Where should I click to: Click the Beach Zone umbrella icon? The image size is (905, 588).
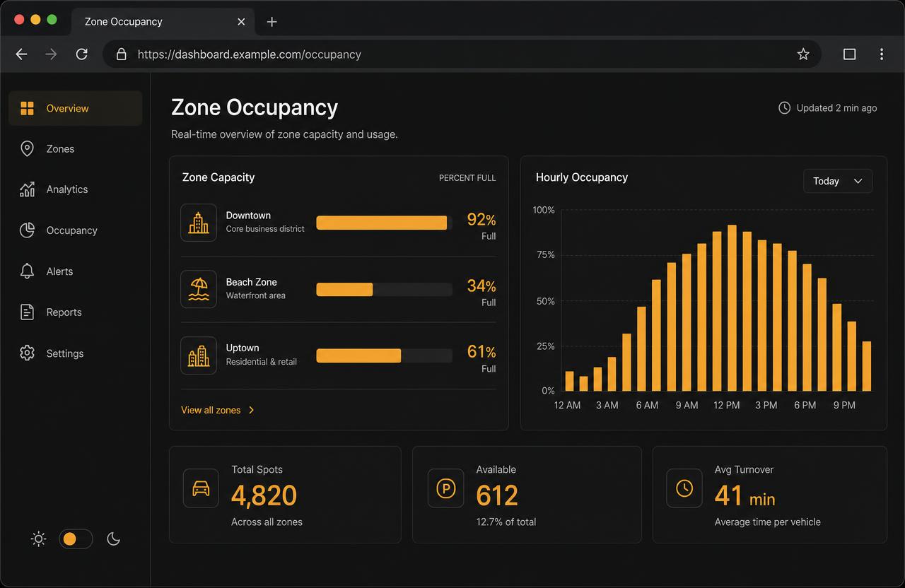(199, 289)
